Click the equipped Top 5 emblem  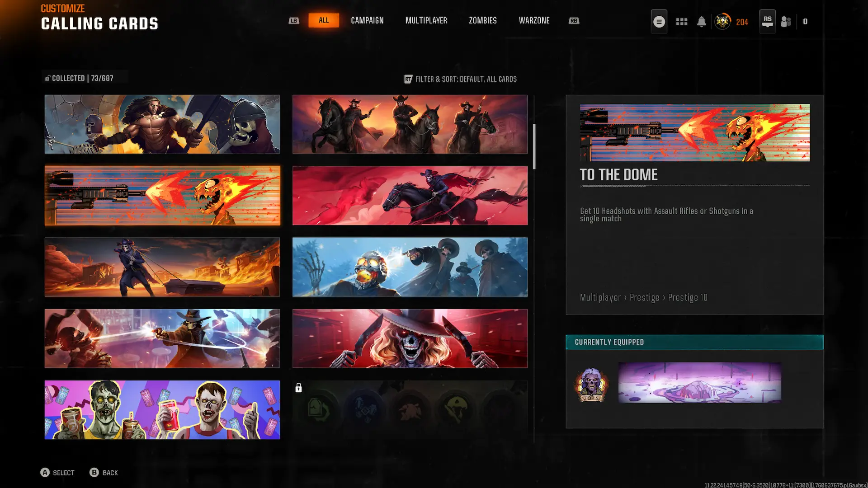(591, 385)
